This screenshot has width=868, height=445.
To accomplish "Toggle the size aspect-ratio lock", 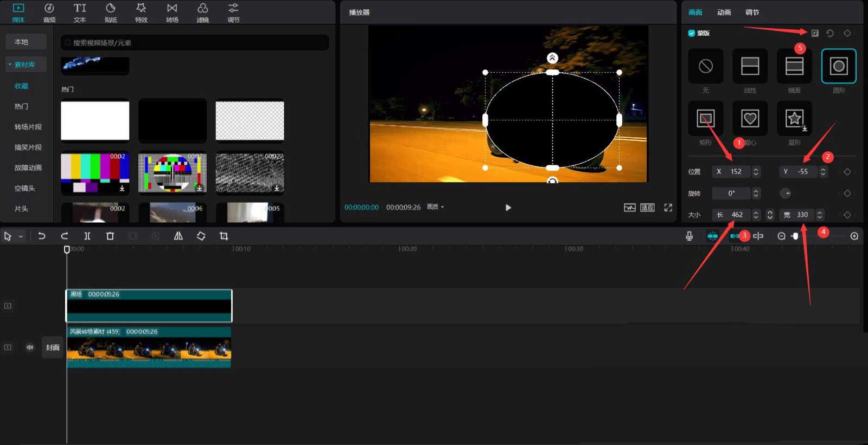I will pos(770,215).
